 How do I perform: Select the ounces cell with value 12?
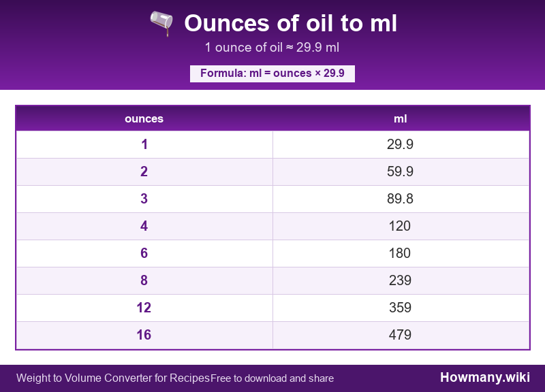[144, 308]
